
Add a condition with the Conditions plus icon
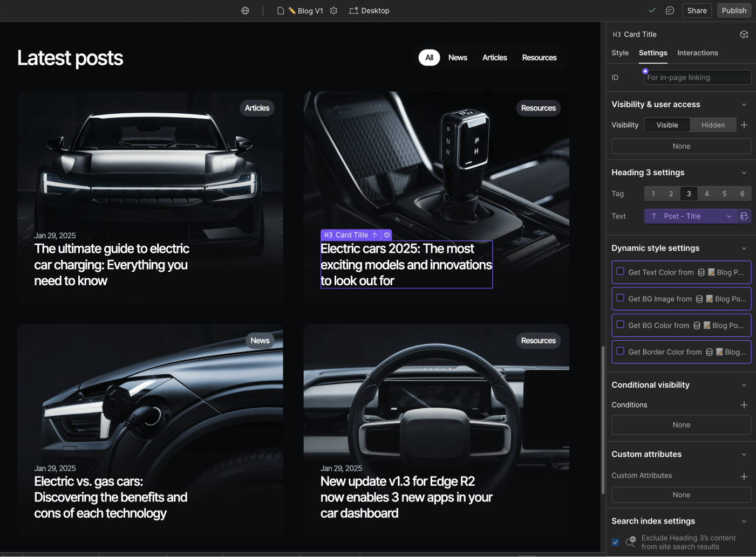tap(744, 404)
